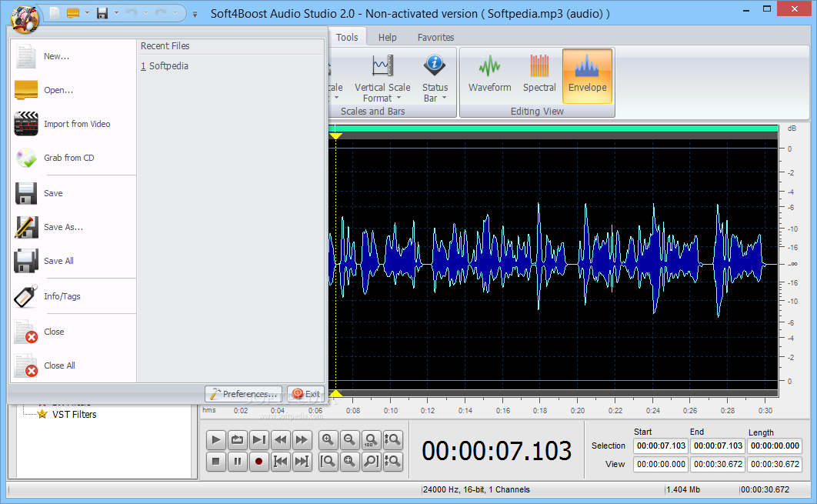
Task: Click the Zoom Out magnifier icon
Action: tap(349, 440)
